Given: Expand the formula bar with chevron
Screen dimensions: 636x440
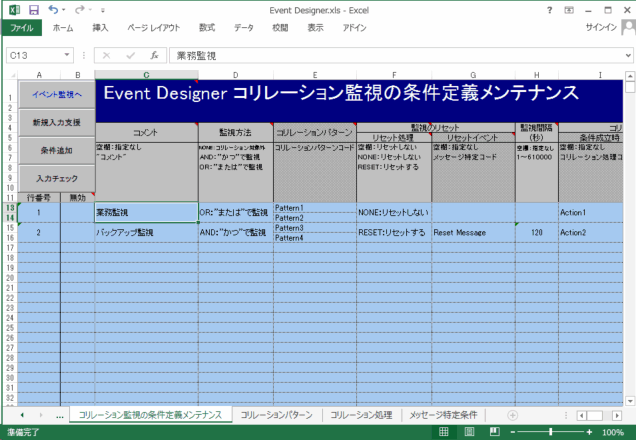Looking at the screenshot, I should 628,55.
